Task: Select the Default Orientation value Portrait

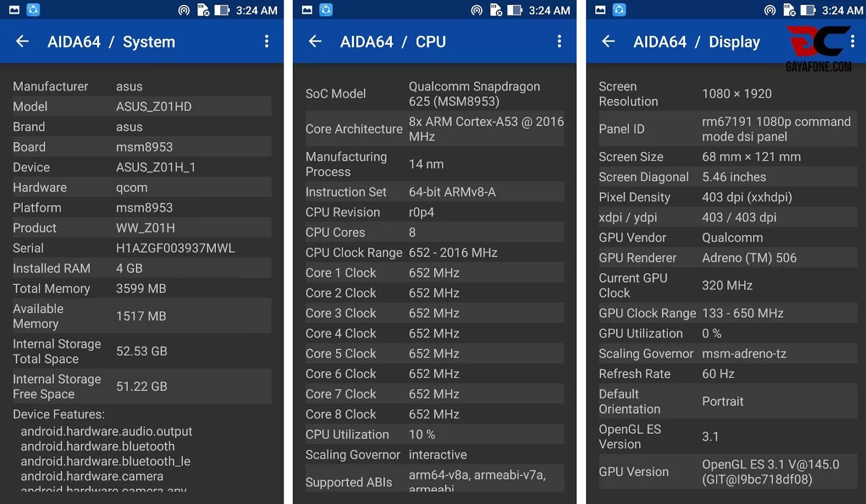Action: coord(723,401)
